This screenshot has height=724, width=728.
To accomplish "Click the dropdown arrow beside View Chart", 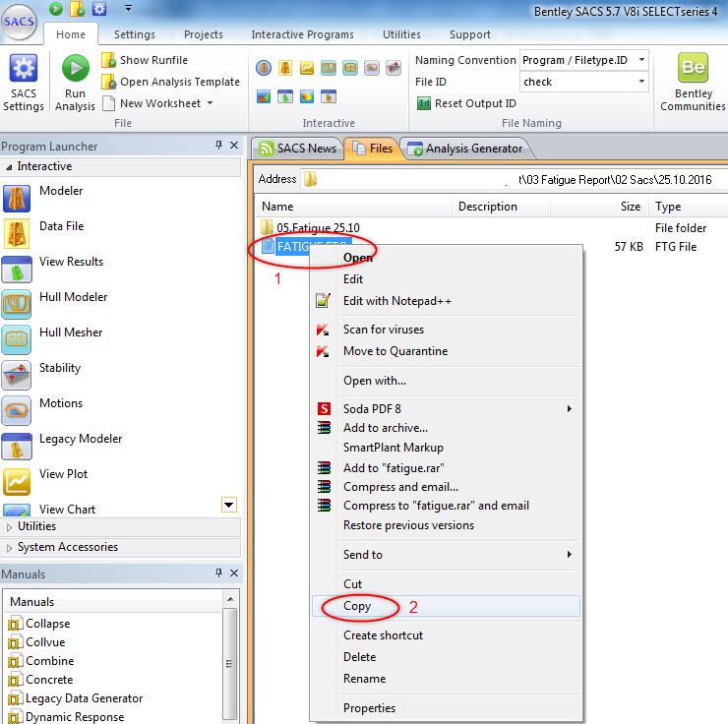I will click(x=229, y=505).
